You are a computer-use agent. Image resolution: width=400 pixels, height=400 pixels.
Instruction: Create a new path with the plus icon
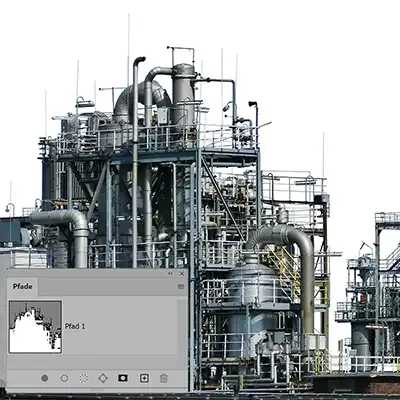point(144,378)
